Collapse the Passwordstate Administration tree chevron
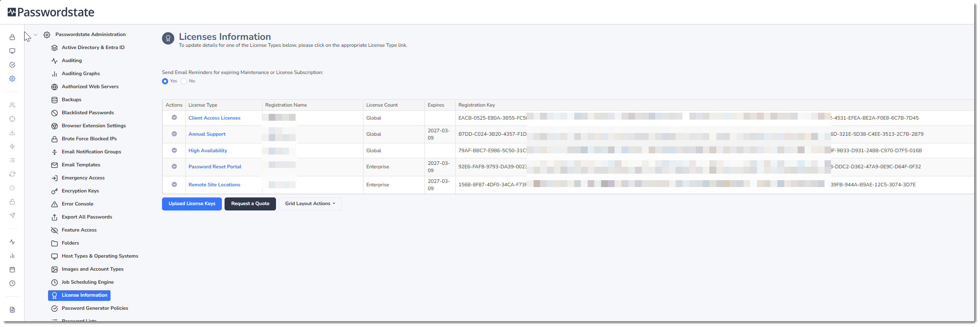 35,35
